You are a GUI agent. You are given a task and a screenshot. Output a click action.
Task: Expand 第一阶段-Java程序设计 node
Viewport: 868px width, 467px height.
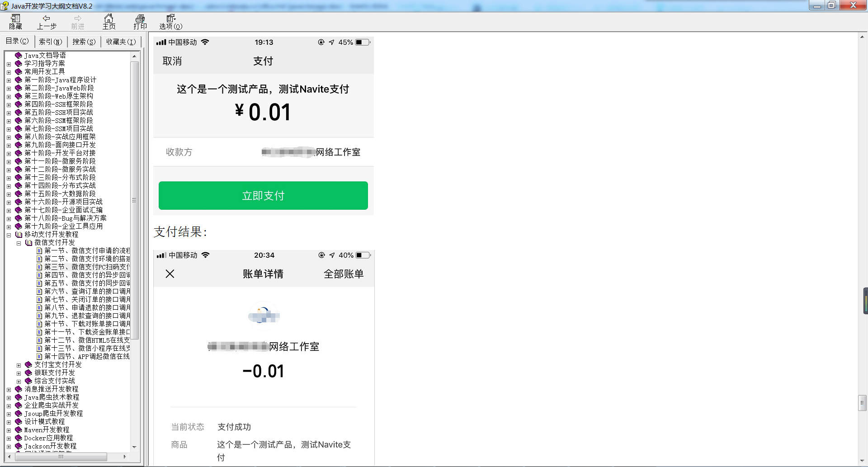click(9, 80)
